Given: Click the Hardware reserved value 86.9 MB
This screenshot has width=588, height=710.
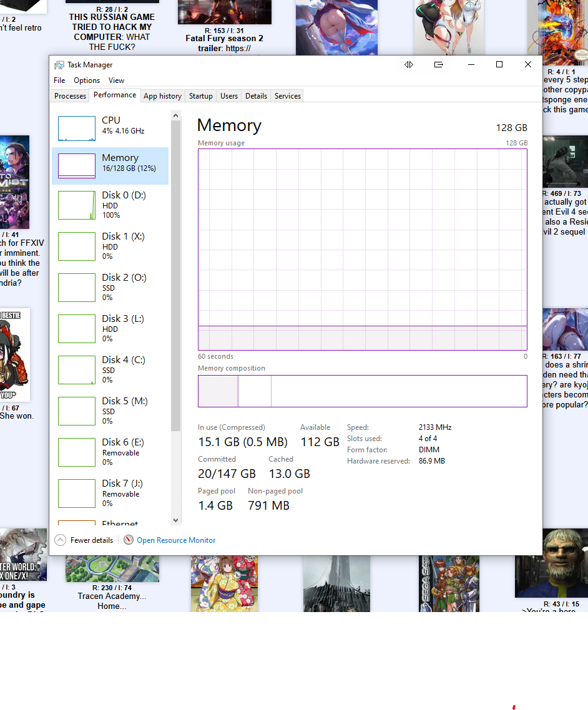Looking at the screenshot, I should tap(432, 461).
